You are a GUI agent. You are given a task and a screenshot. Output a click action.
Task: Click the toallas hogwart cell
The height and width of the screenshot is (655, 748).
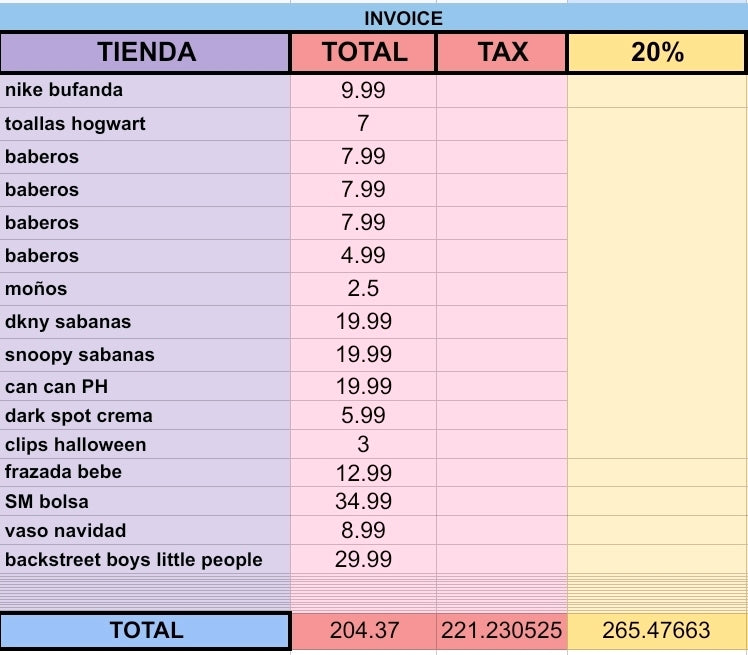coord(146,124)
